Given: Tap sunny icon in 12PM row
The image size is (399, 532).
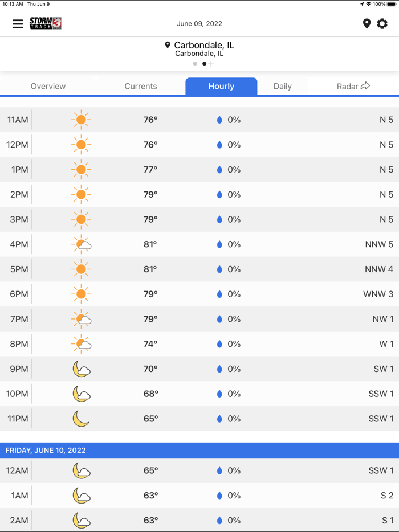Looking at the screenshot, I should pyautogui.click(x=81, y=145).
